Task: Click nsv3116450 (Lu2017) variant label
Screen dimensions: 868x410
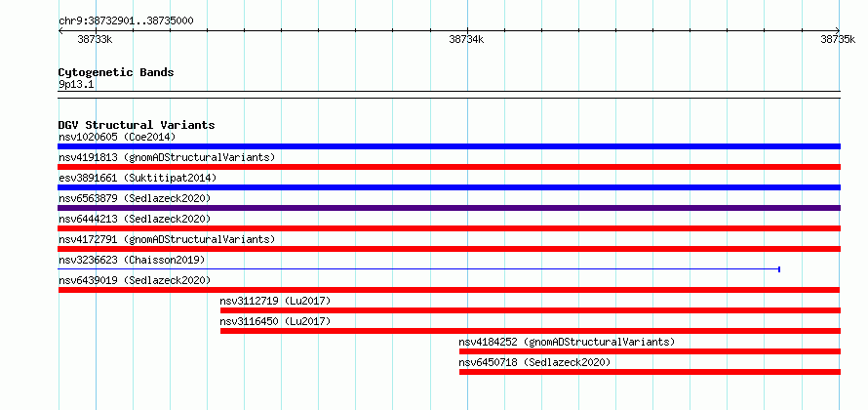Action: pyautogui.click(x=275, y=321)
